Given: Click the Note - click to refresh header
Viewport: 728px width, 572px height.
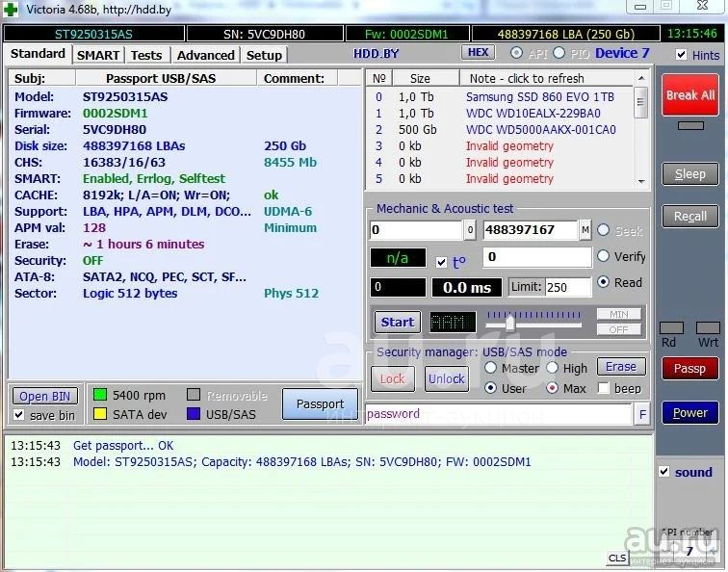Looking at the screenshot, I should (x=546, y=78).
